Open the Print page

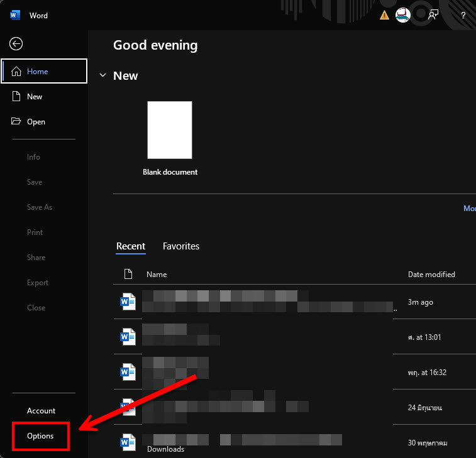(x=35, y=232)
